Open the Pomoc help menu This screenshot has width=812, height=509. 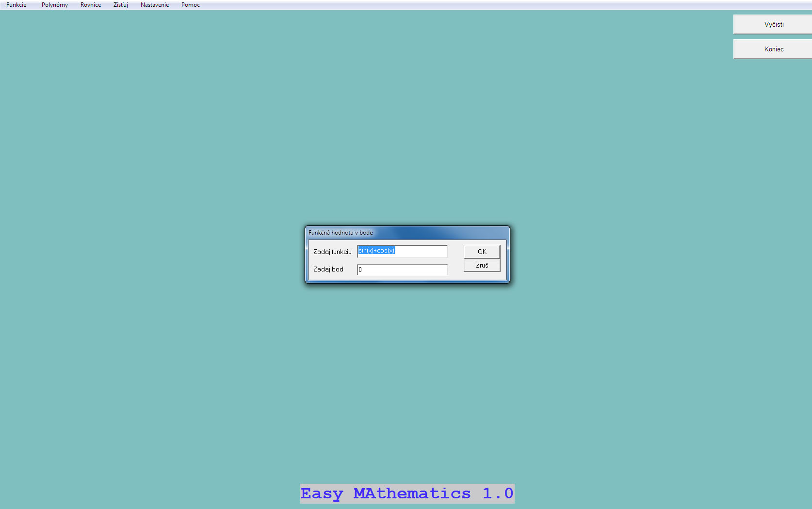point(191,5)
